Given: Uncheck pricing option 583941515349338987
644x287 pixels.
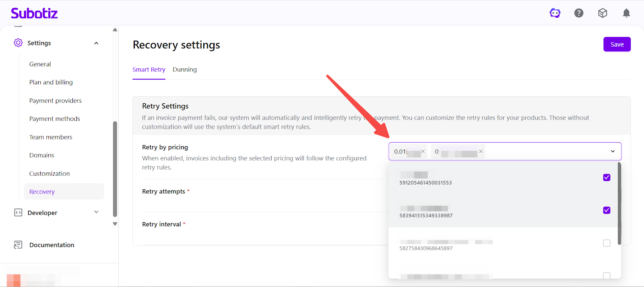Looking at the screenshot, I should pos(607,210).
